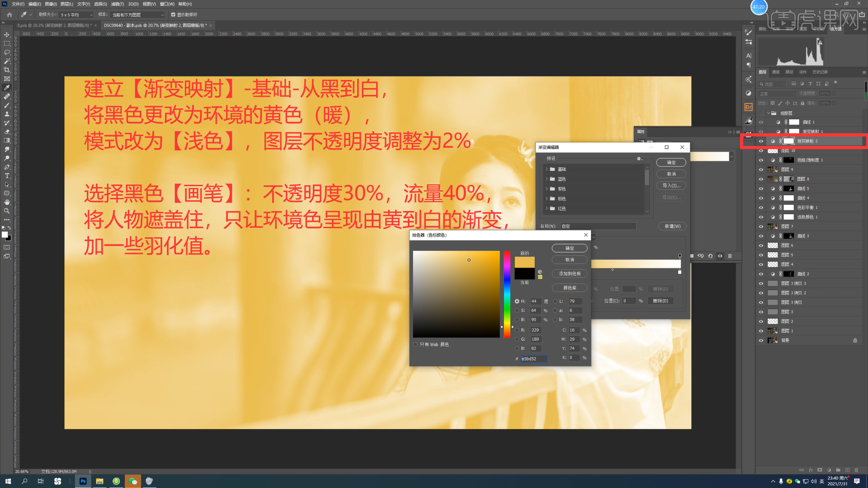This screenshot has height=488, width=868.
Task: Switch to the 8.psb document tab
Action: click(x=54, y=25)
